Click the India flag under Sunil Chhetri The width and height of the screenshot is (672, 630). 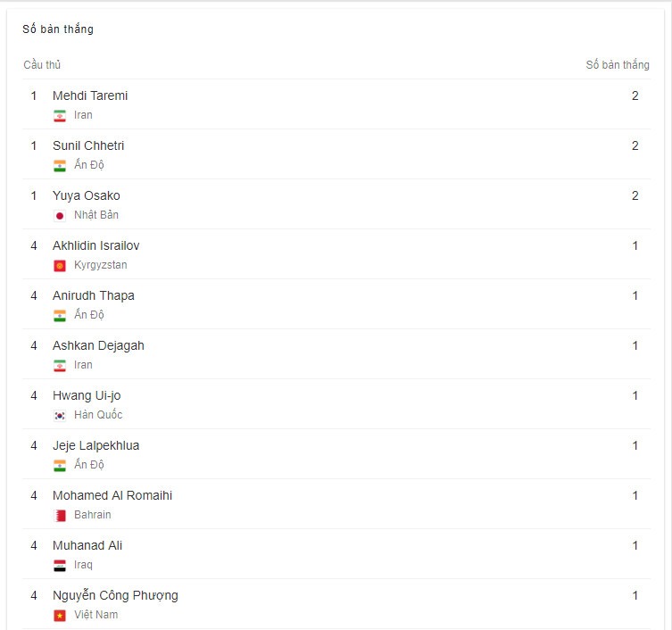tap(60, 166)
